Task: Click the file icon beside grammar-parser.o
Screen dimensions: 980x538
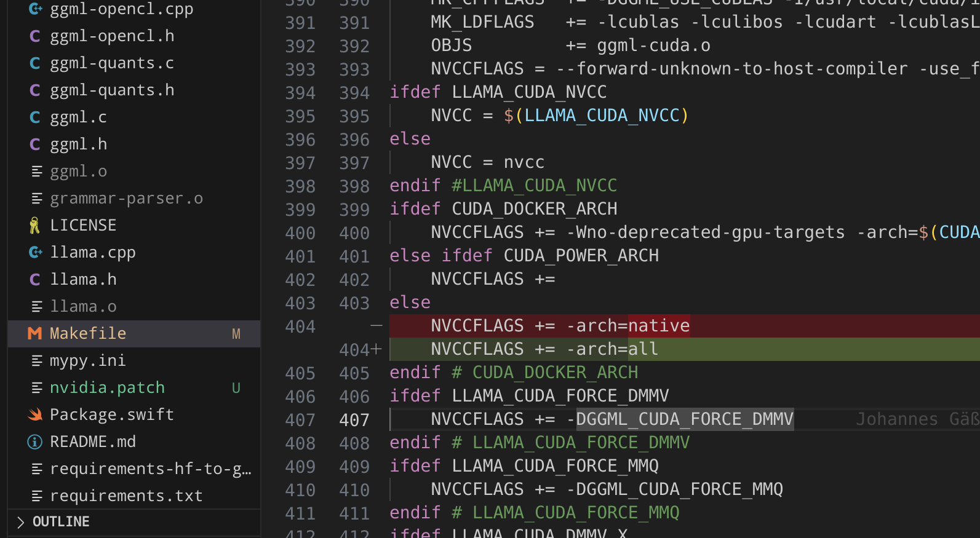Action: 37,199
